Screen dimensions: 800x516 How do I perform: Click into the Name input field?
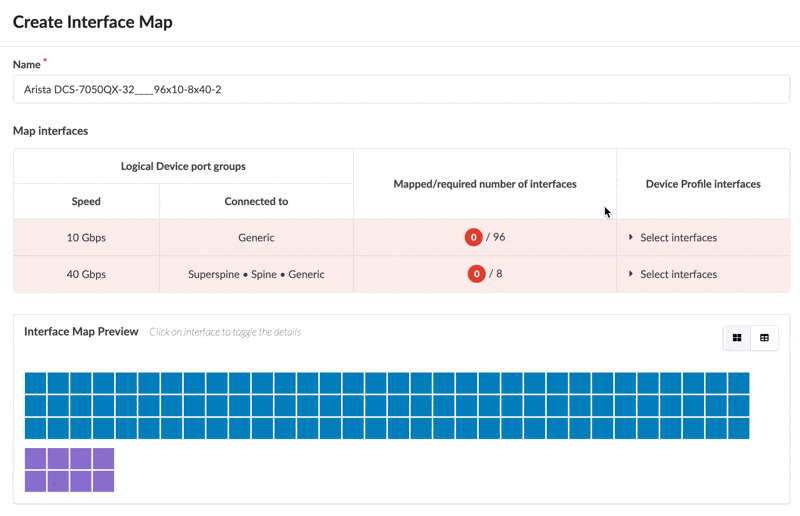400,89
